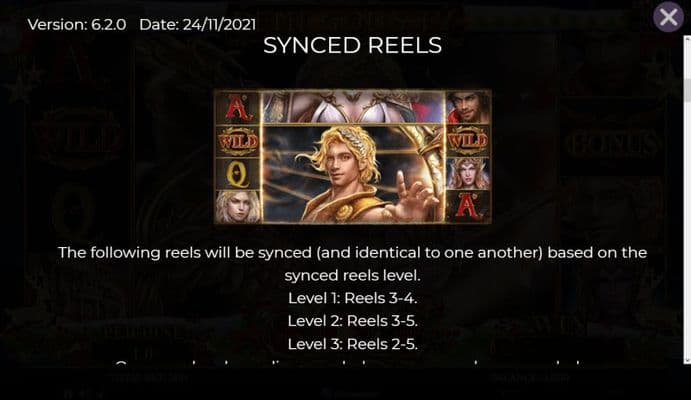Click the SYNCED REELS heading
The height and width of the screenshot is (400, 691).
pyautogui.click(x=353, y=45)
